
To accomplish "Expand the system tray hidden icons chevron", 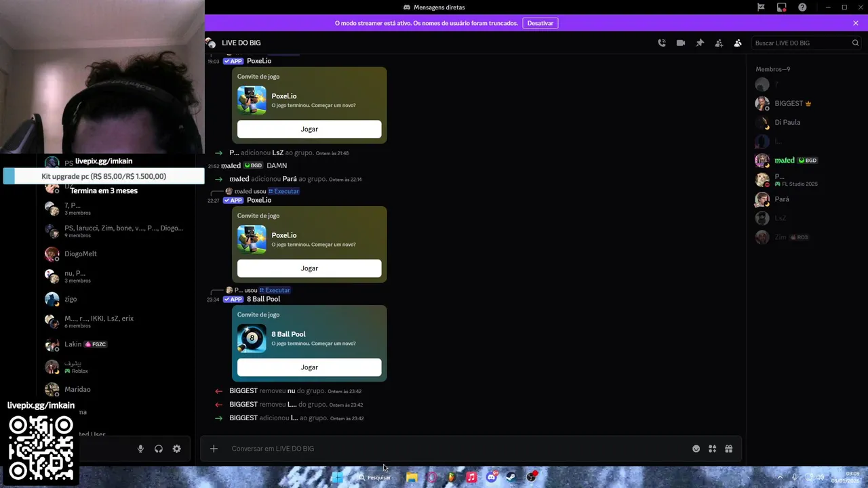I will click(x=780, y=477).
